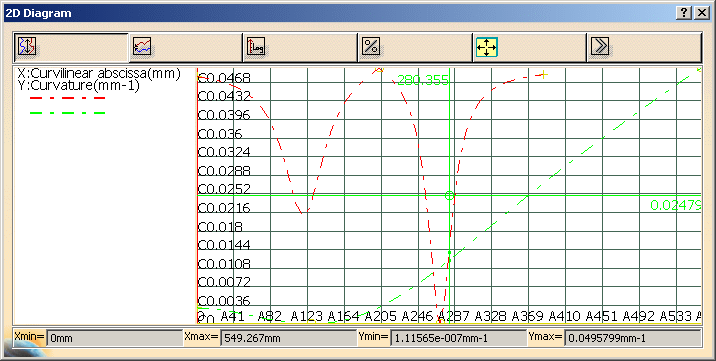This screenshot has width=716, height=361.
Task: Select the same vertical length drawing mode icon
Action: click(27, 47)
